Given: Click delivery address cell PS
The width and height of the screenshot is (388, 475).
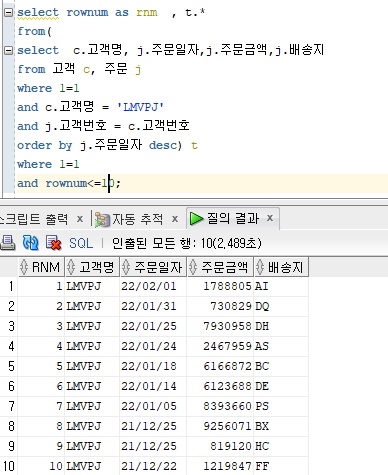Looking at the screenshot, I should (281, 406).
